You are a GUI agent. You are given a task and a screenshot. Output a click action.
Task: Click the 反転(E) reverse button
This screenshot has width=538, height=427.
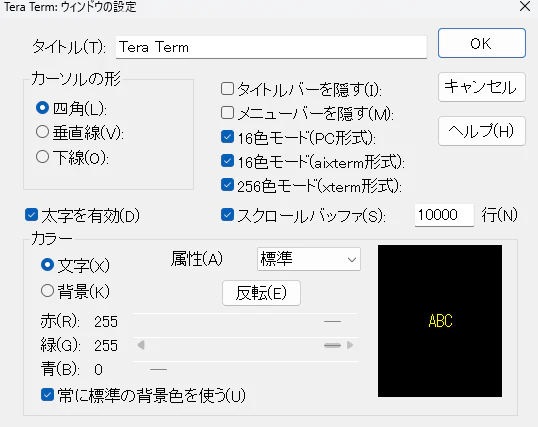pyautogui.click(x=261, y=293)
